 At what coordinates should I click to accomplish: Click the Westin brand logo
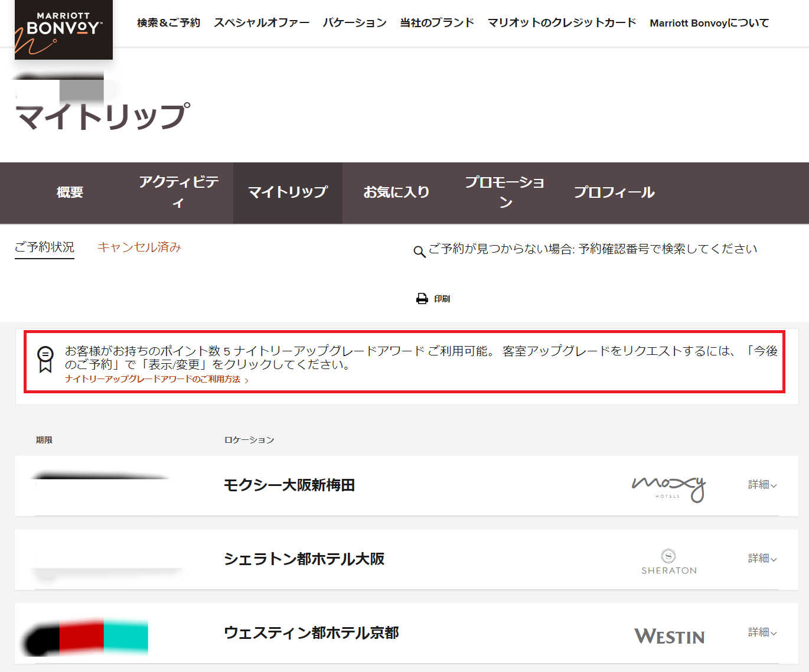click(x=669, y=636)
